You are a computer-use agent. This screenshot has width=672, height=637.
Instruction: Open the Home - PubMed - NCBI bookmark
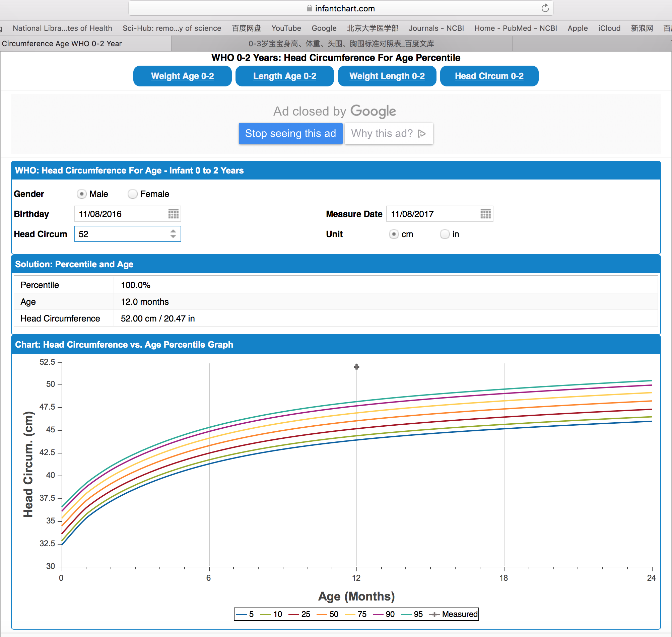[516, 28]
